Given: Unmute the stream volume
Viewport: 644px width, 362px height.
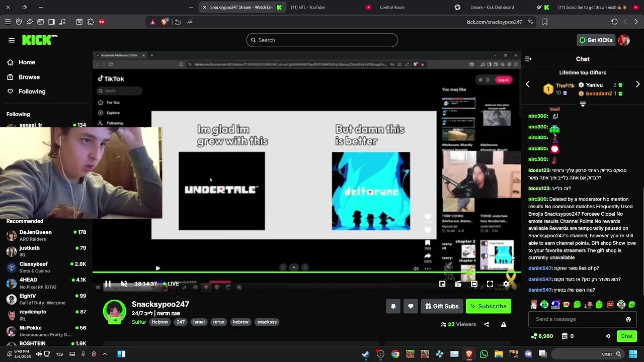Looking at the screenshot, I should click(124, 284).
